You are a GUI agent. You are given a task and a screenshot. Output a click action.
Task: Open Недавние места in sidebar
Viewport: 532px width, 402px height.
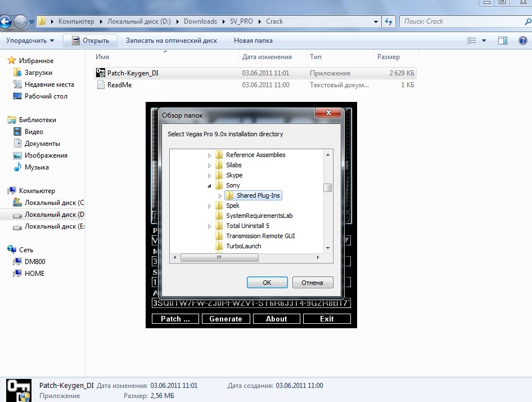[x=49, y=84]
